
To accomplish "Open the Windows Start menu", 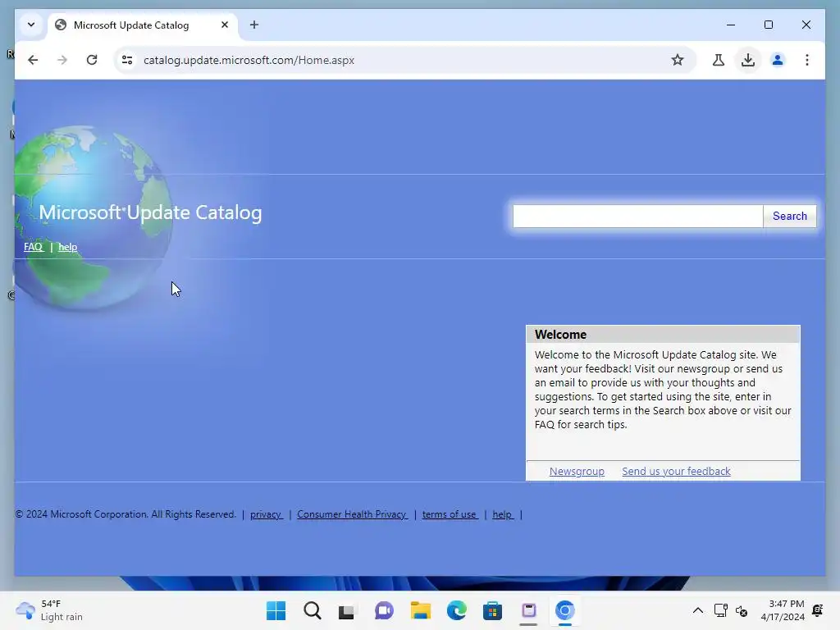I will tap(276, 610).
